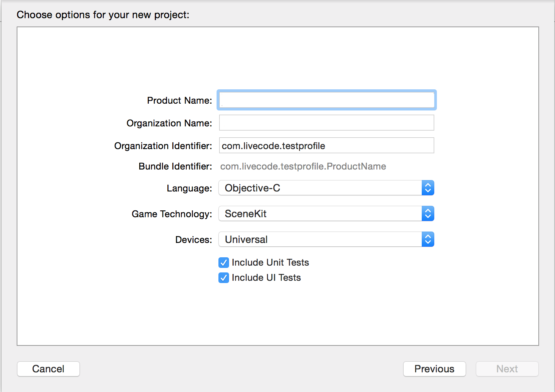Viewport: 555px width, 392px height.
Task: Click the "Include UI Tests" label text
Action: coord(266,278)
